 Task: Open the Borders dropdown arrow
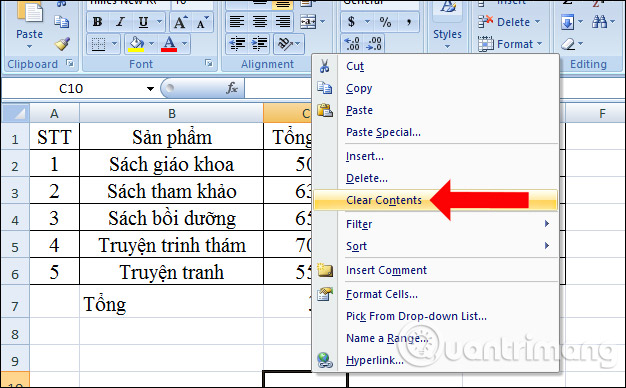click(x=114, y=44)
